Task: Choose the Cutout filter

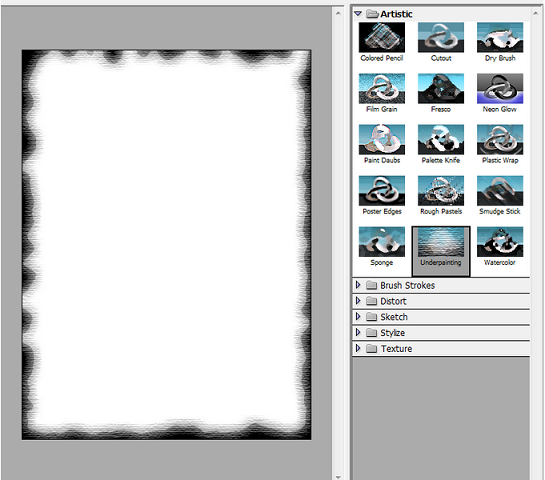Action: click(441, 38)
